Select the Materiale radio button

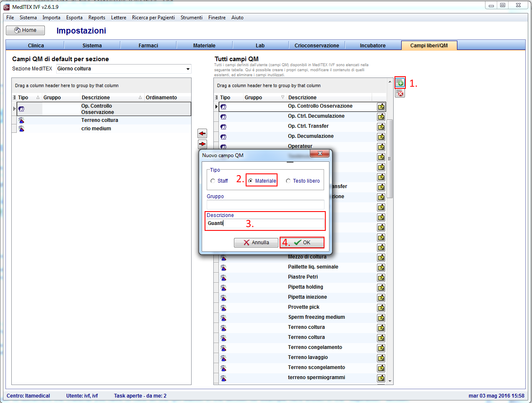[x=250, y=181]
